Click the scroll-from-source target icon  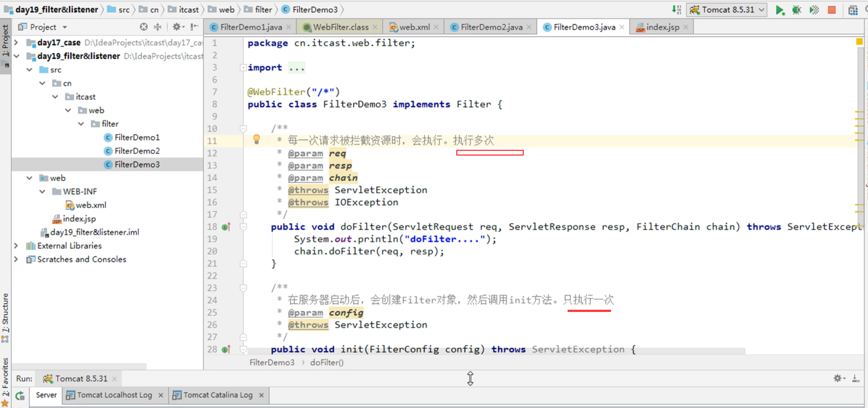[143, 27]
